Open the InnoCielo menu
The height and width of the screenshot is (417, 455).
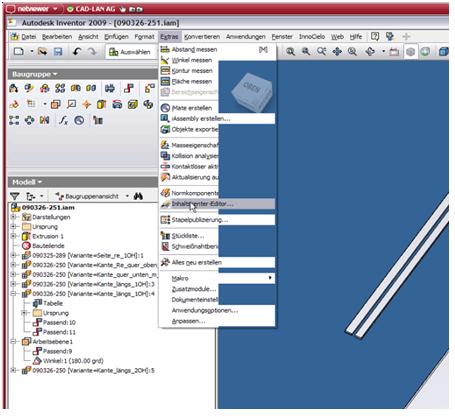312,37
